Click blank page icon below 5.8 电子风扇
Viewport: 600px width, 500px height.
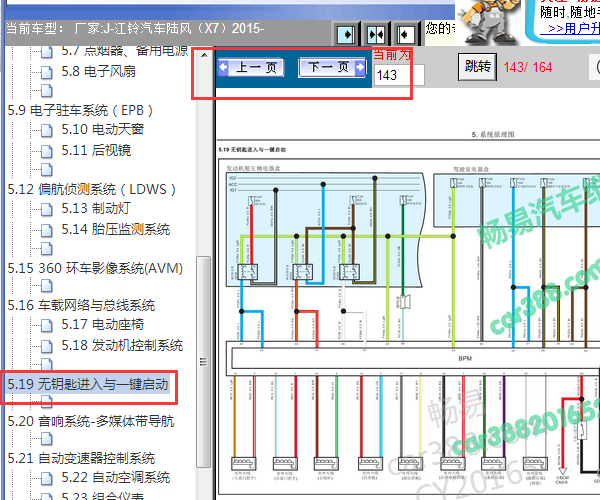(47, 91)
